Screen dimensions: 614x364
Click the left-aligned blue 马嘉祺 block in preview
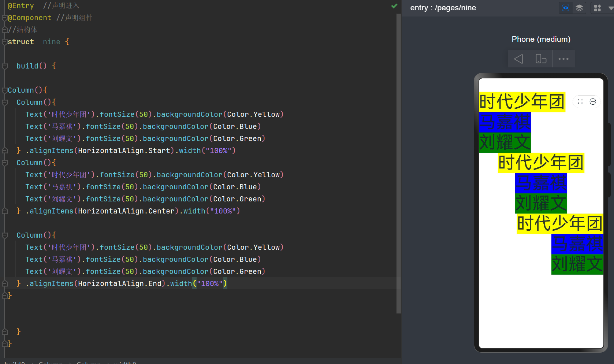tap(505, 122)
